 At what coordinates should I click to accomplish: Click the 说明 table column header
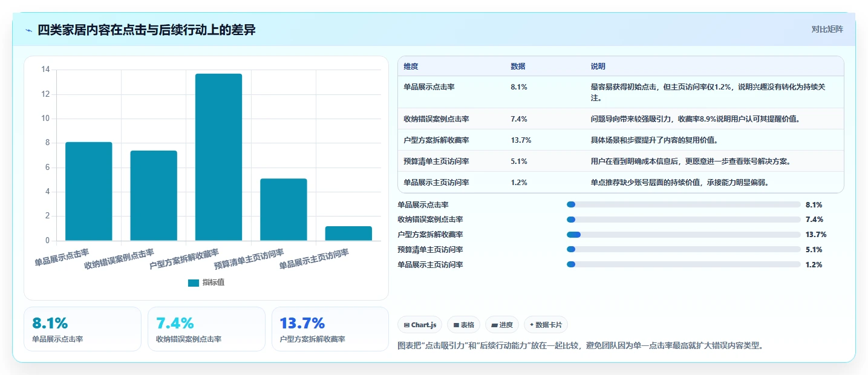tap(598, 67)
